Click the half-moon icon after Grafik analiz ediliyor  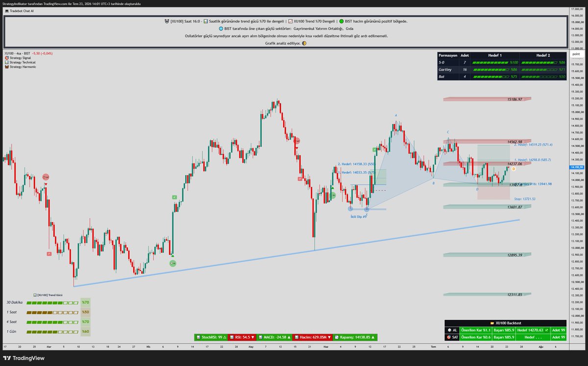304,43
